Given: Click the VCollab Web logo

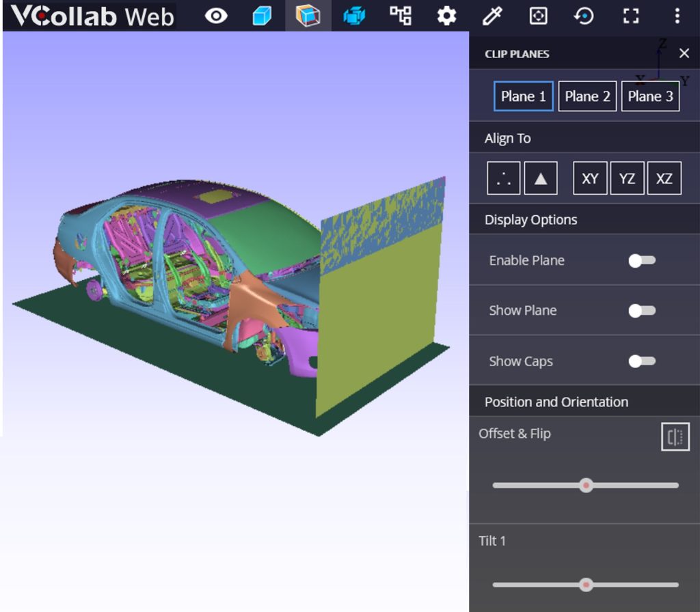Looking at the screenshot, I should click(92, 16).
